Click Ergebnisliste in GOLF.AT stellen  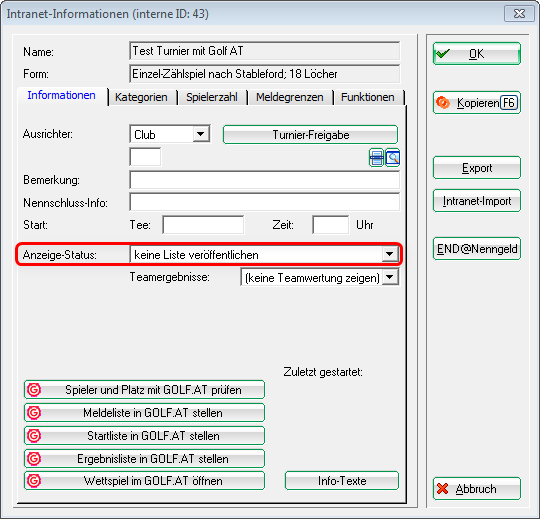[x=144, y=459]
